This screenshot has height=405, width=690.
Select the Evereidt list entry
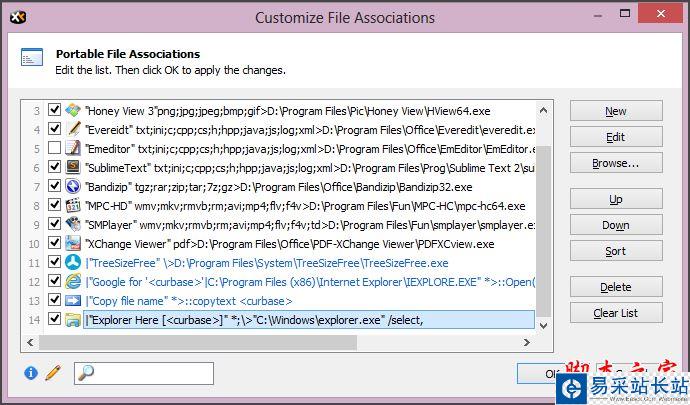pyautogui.click(x=300, y=129)
